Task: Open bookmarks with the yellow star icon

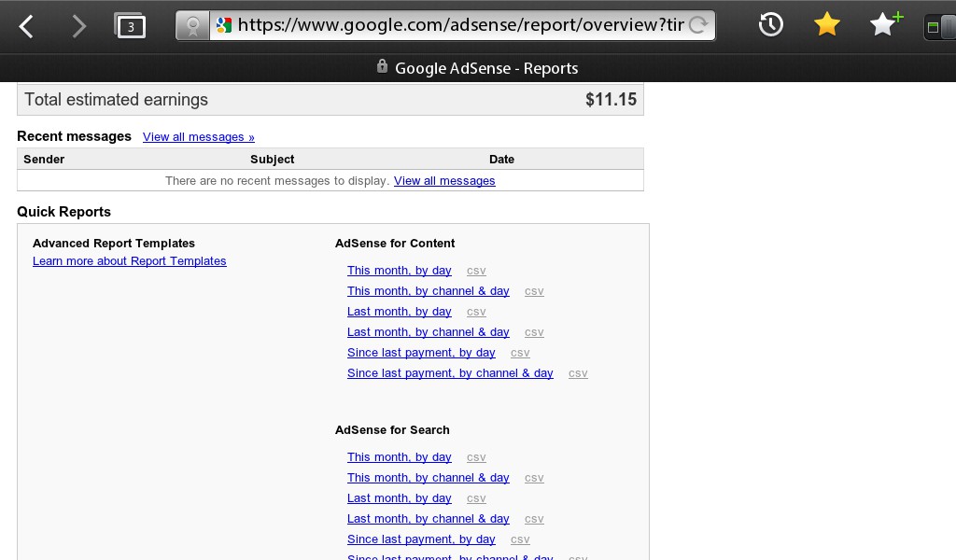Action: [827, 25]
